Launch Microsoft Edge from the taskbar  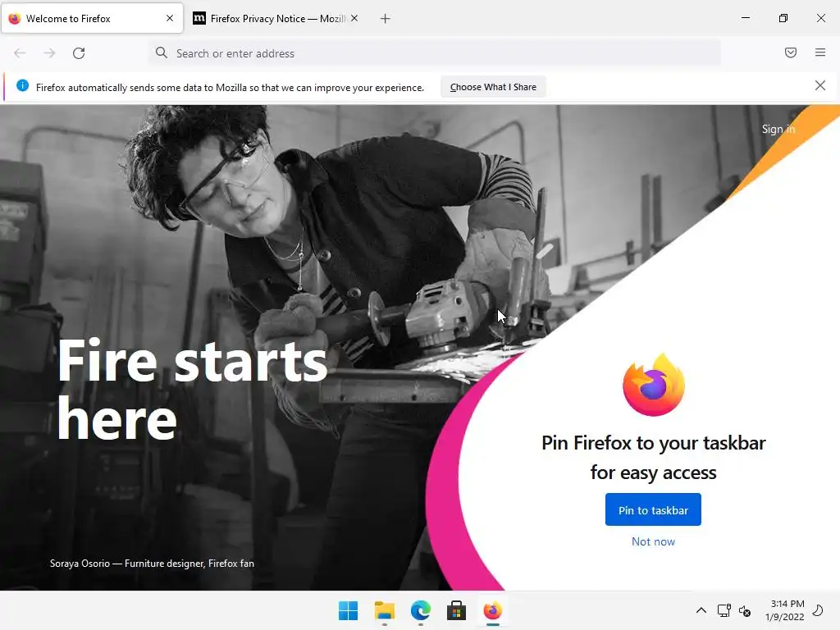point(421,610)
